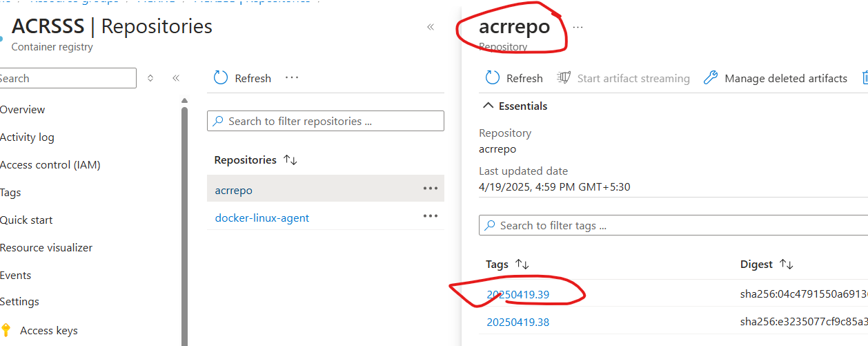Viewport: 868px width, 346px height.
Task: Open tag 20250419.39
Action: (518, 294)
